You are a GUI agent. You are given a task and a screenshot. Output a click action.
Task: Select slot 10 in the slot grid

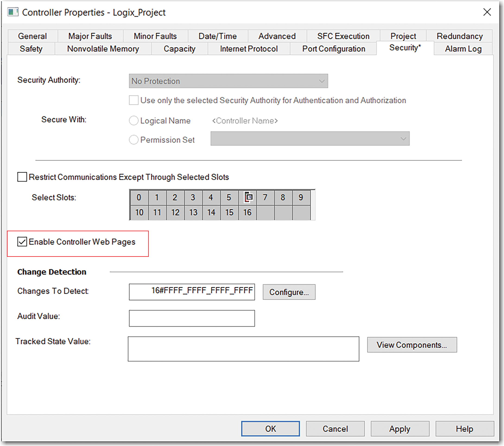[x=139, y=212]
